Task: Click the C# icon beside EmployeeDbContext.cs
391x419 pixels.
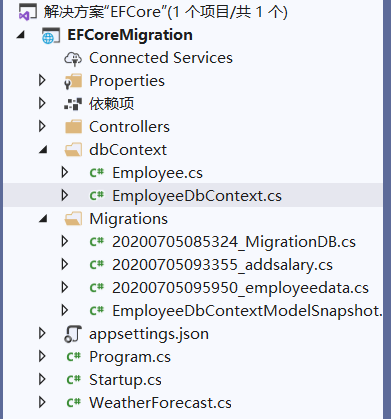Action: click(x=97, y=196)
